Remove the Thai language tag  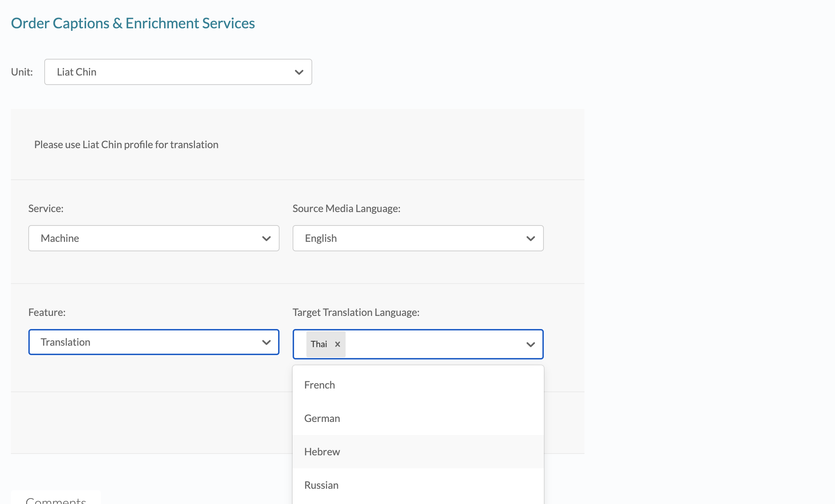338,344
